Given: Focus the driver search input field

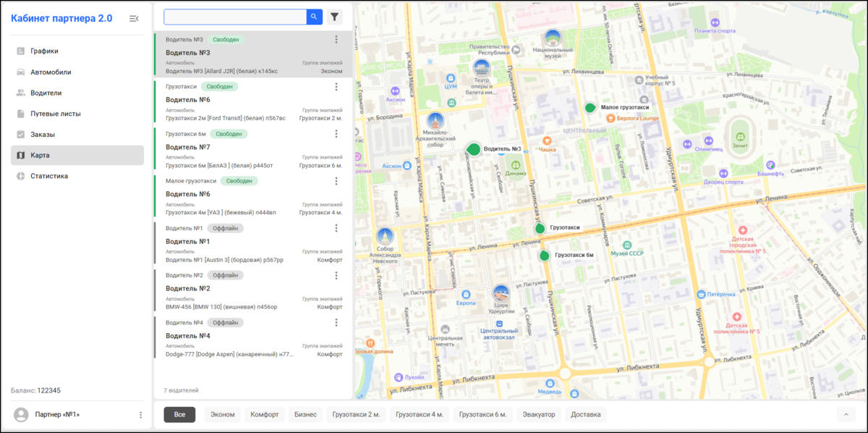Looking at the screenshot, I should click(235, 17).
